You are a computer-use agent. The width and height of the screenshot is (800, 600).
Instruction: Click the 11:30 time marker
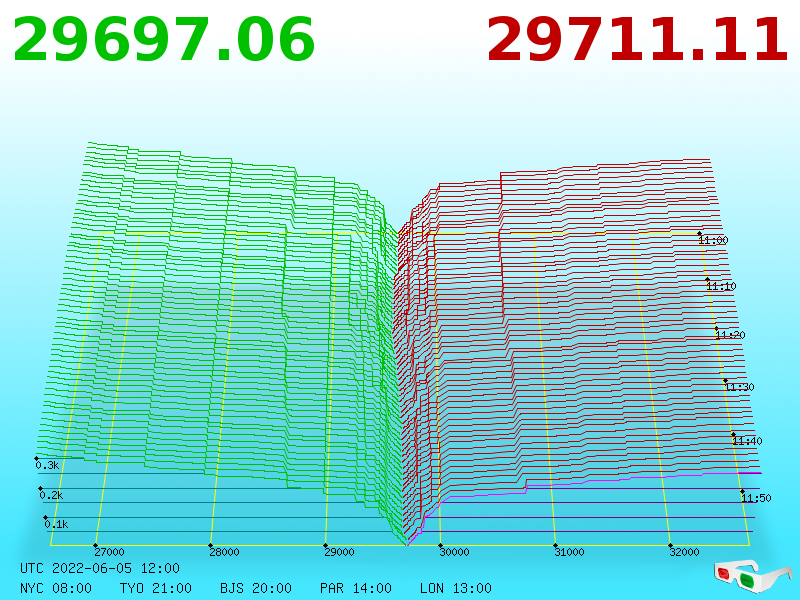click(739, 387)
